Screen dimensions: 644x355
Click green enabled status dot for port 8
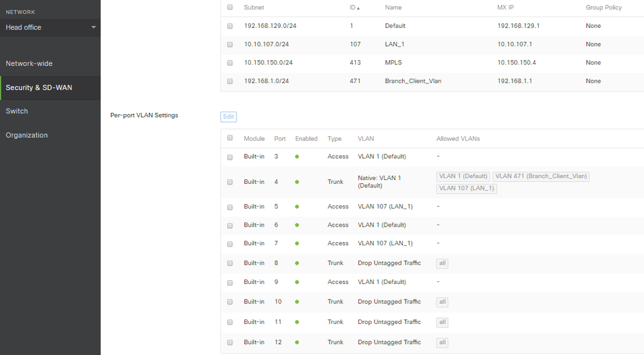297,263
